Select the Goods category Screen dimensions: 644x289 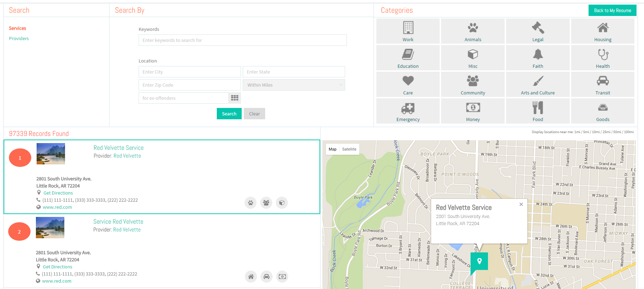pyautogui.click(x=603, y=111)
